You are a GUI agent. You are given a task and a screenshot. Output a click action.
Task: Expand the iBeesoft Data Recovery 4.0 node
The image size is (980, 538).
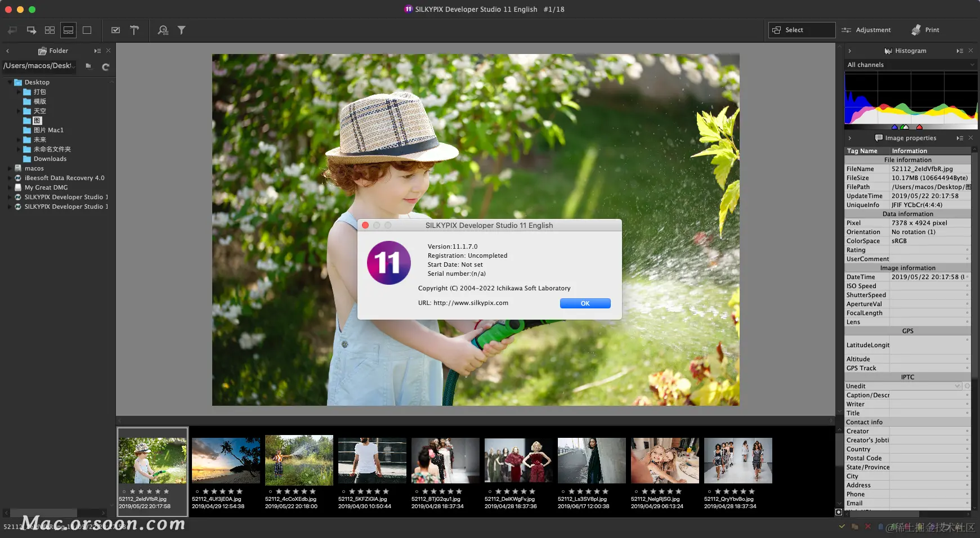coord(10,178)
